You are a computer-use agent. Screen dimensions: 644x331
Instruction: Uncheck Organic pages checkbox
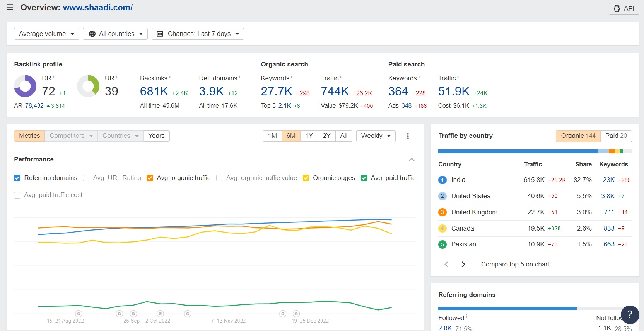tap(306, 178)
